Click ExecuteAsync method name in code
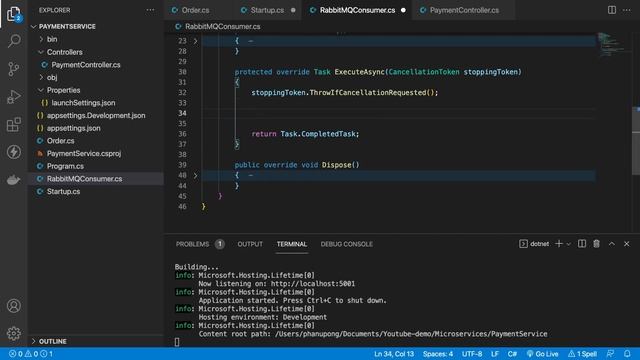640x360 pixels. pos(359,72)
